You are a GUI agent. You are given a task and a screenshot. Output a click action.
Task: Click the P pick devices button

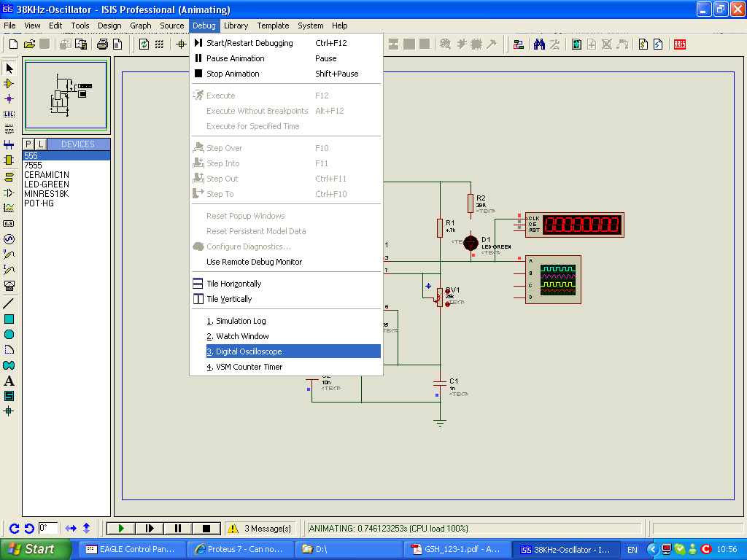28,144
